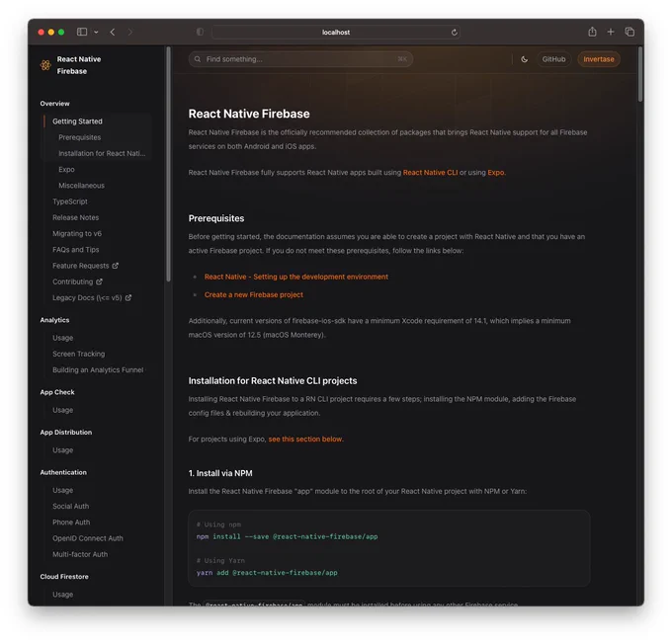Viewport: 672px width, 643px height.
Task: Open the OpenID Connect Auth page
Action: coord(88,538)
